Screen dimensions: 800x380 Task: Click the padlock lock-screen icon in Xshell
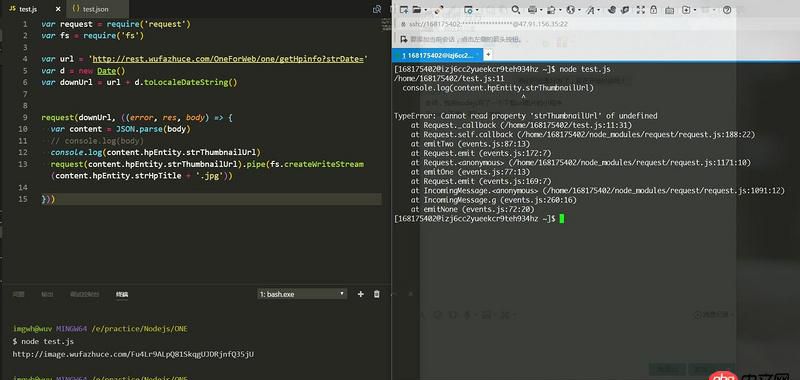(654, 10)
